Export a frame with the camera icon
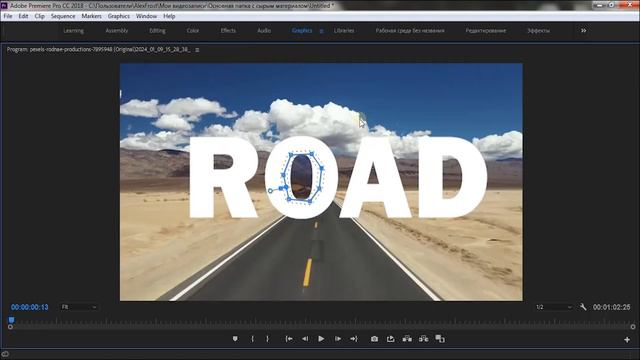The height and width of the screenshot is (360, 640). (374, 339)
